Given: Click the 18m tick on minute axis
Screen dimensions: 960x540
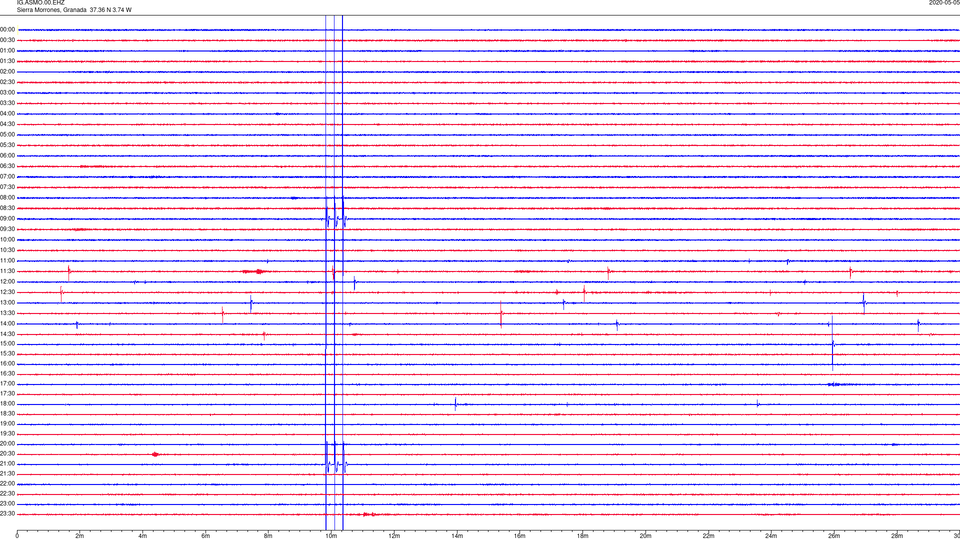Looking at the screenshot, I should (582, 536).
